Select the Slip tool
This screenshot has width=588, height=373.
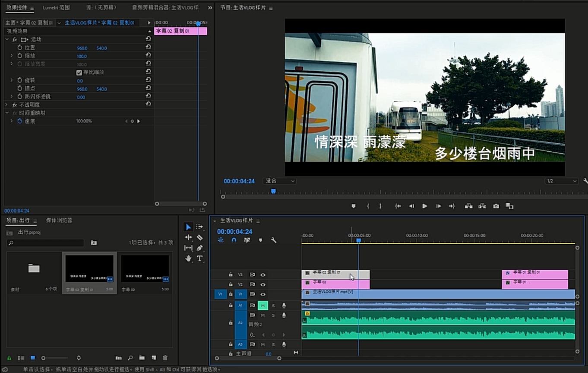click(188, 248)
